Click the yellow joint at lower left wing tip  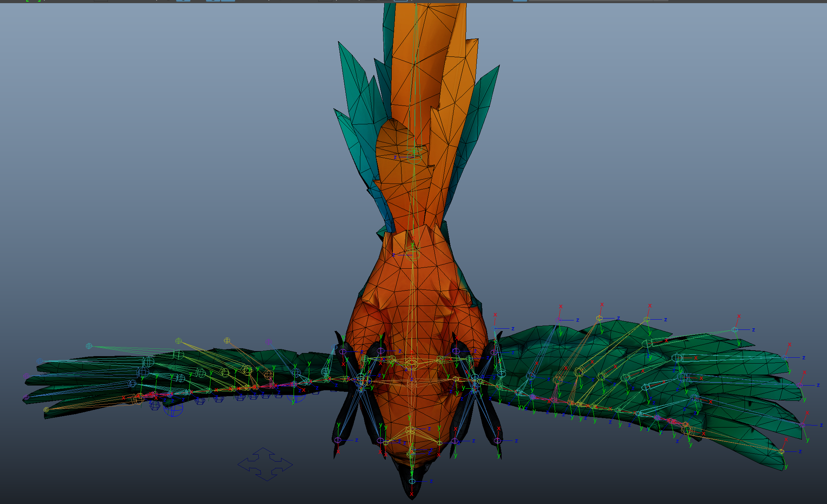coord(46,409)
